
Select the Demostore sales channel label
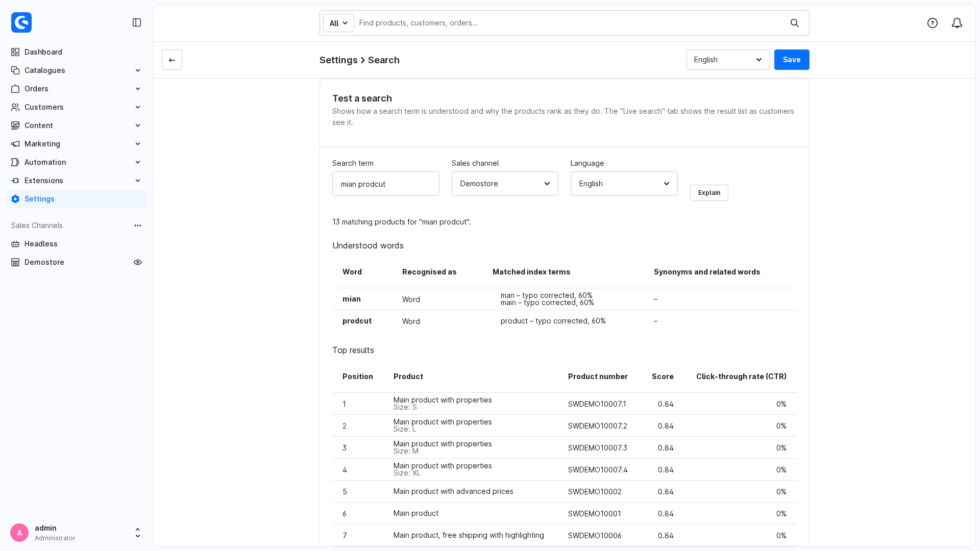click(44, 262)
